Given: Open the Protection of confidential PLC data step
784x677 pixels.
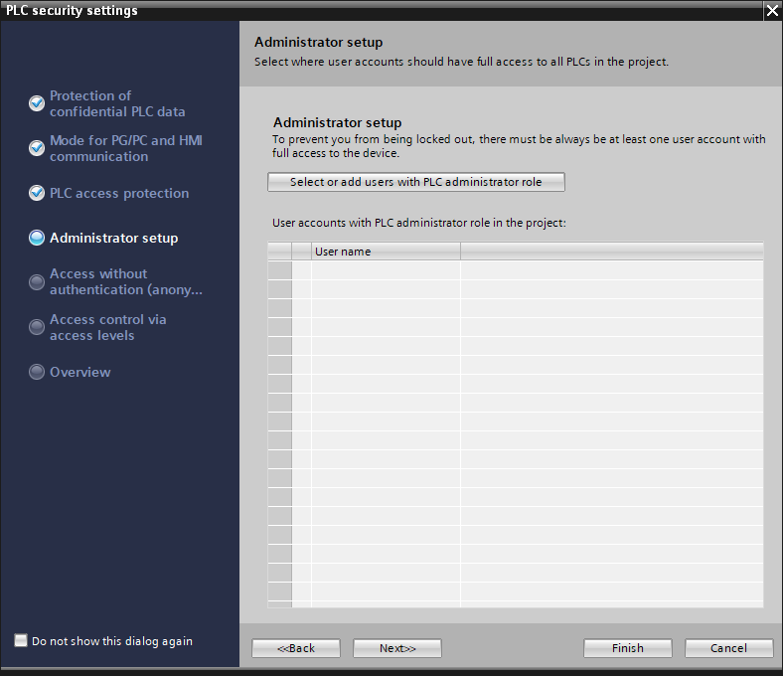Looking at the screenshot, I should click(117, 103).
